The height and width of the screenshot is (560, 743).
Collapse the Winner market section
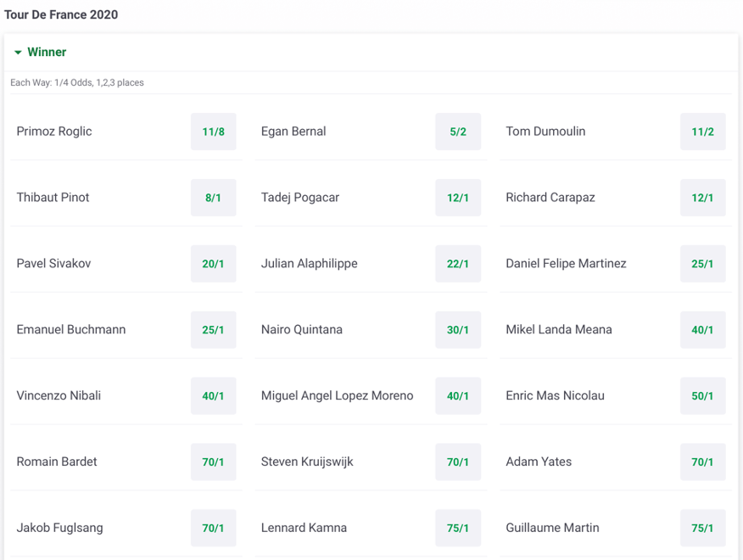coord(18,53)
